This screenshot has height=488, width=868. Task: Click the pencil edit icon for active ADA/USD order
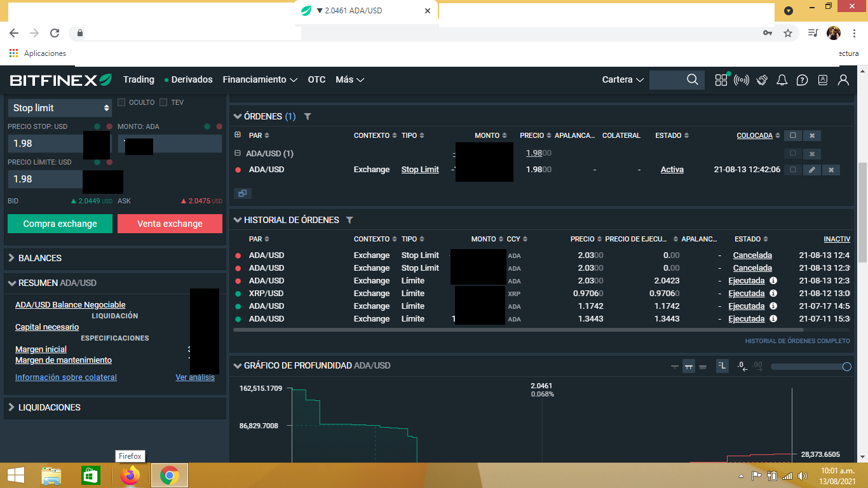coord(811,170)
